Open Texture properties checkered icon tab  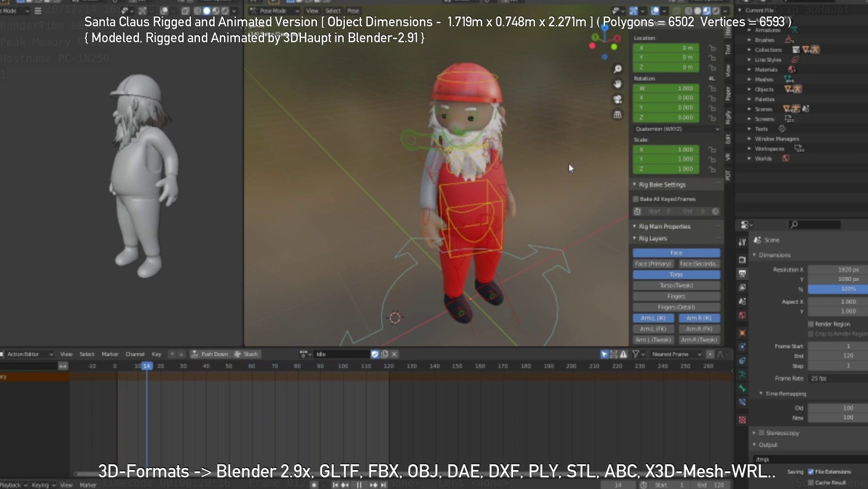742,420
